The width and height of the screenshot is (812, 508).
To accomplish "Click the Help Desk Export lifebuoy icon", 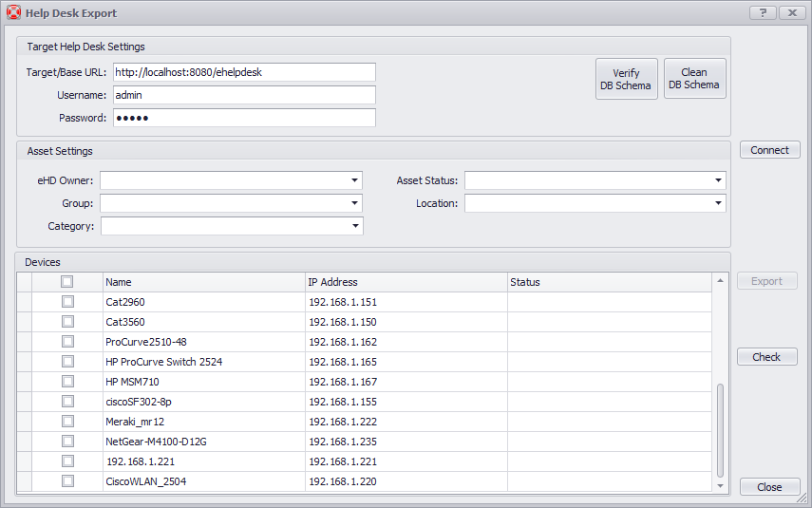I will [13, 12].
